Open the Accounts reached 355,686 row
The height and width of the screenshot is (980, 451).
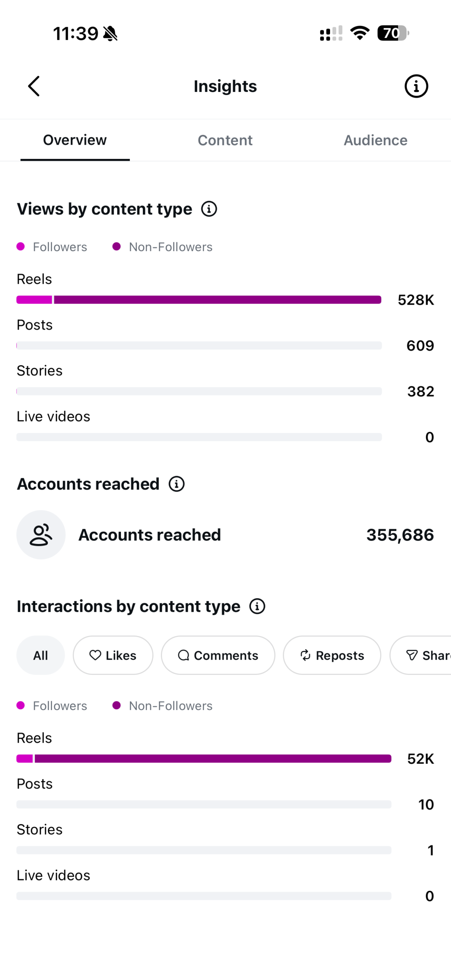(x=225, y=534)
